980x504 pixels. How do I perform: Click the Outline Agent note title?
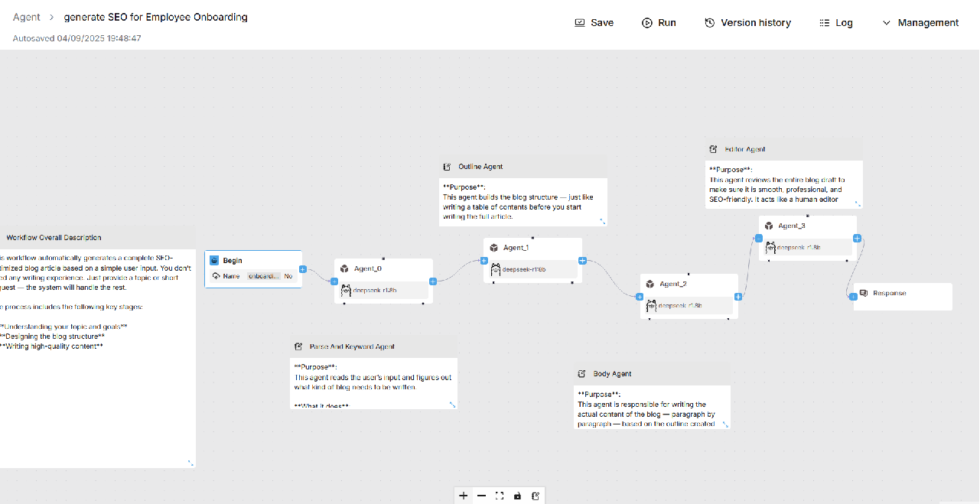480,166
